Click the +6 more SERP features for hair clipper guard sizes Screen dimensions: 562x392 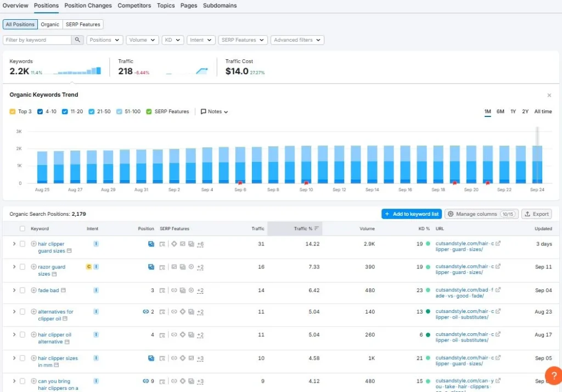tap(200, 244)
